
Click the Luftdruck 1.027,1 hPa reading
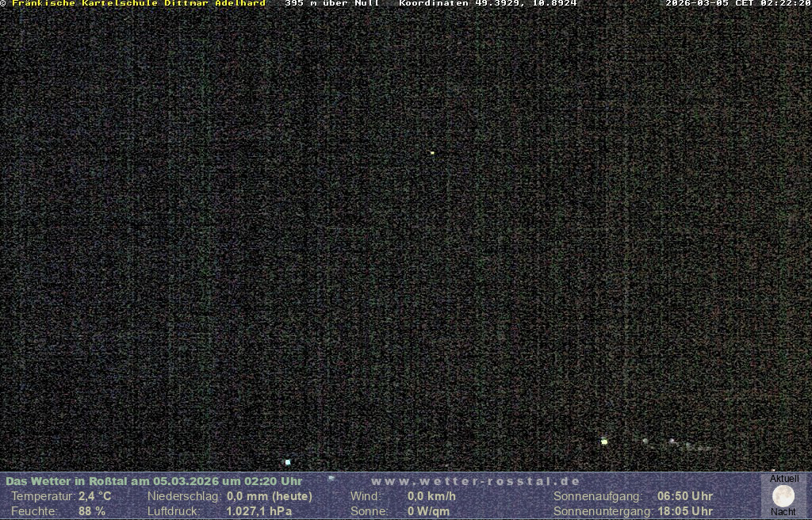259,511
